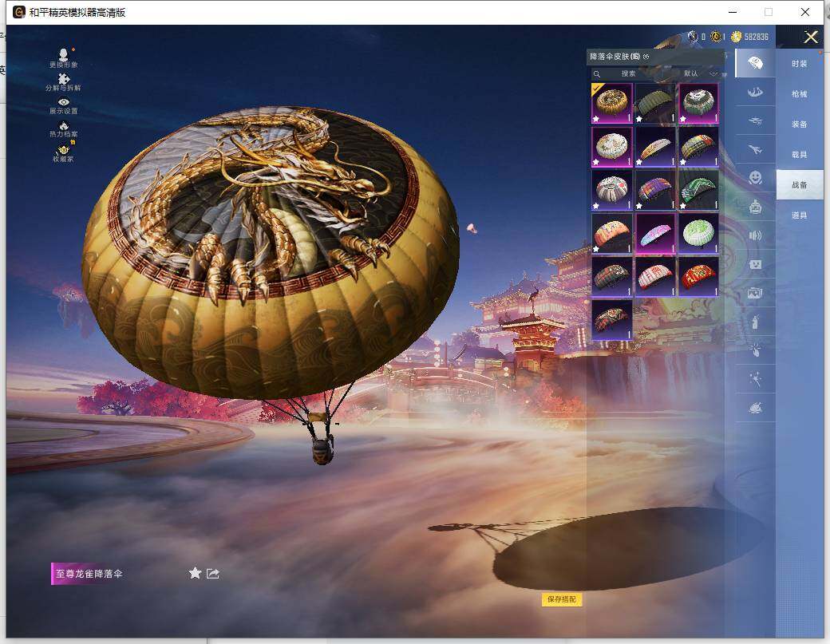Select the dark green plaid parachute skin
Viewport: 830px width, 644px height.
[611, 277]
